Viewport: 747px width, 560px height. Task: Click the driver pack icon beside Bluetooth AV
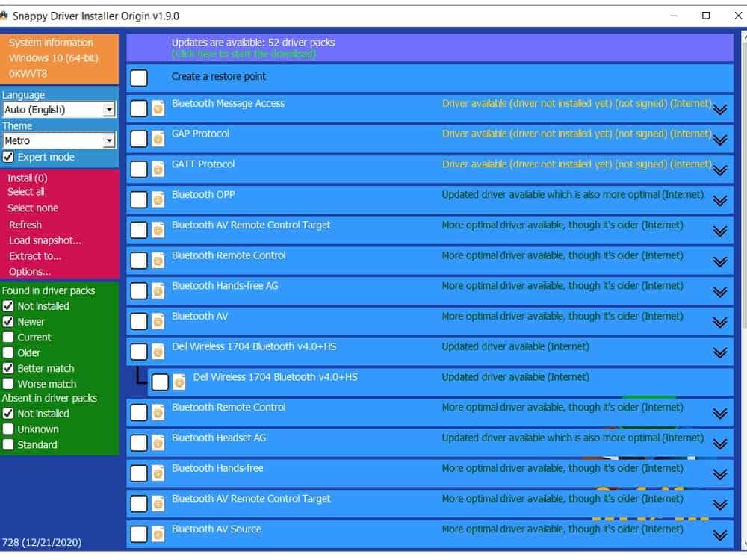click(158, 321)
